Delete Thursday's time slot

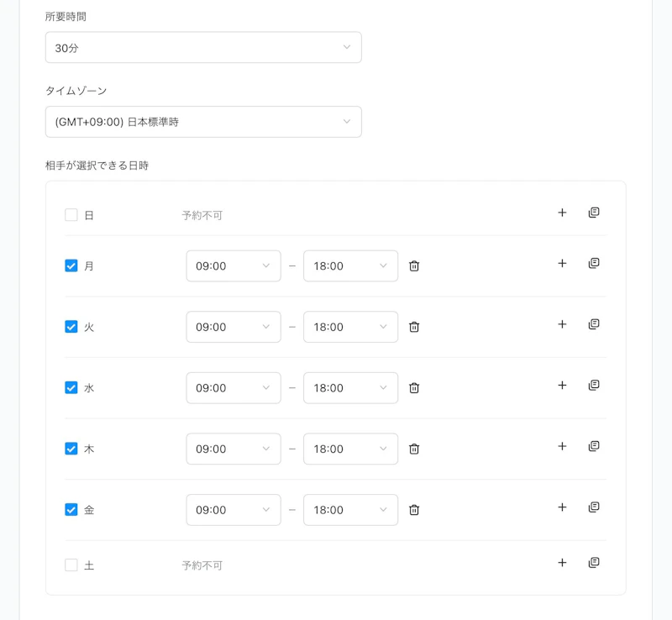413,449
